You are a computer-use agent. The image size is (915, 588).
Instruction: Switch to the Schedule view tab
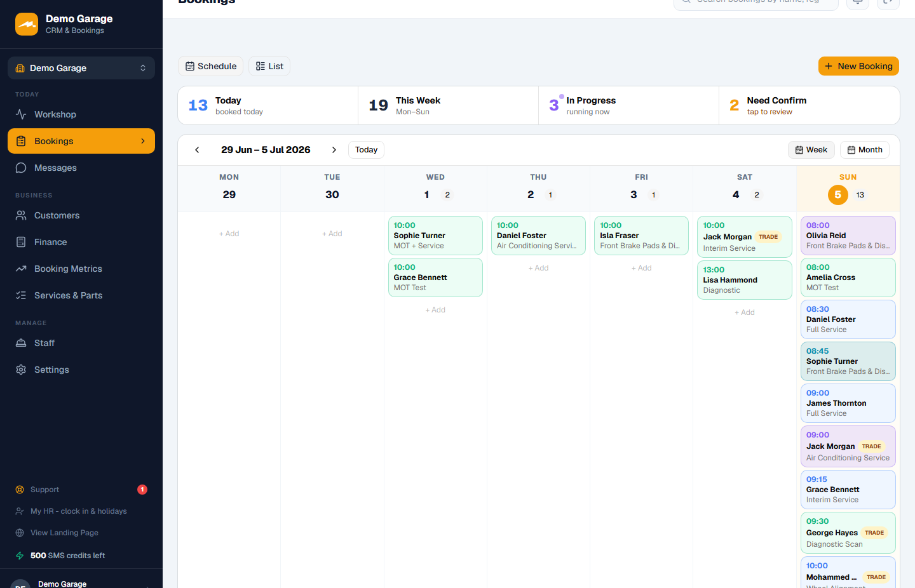(x=210, y=66)
